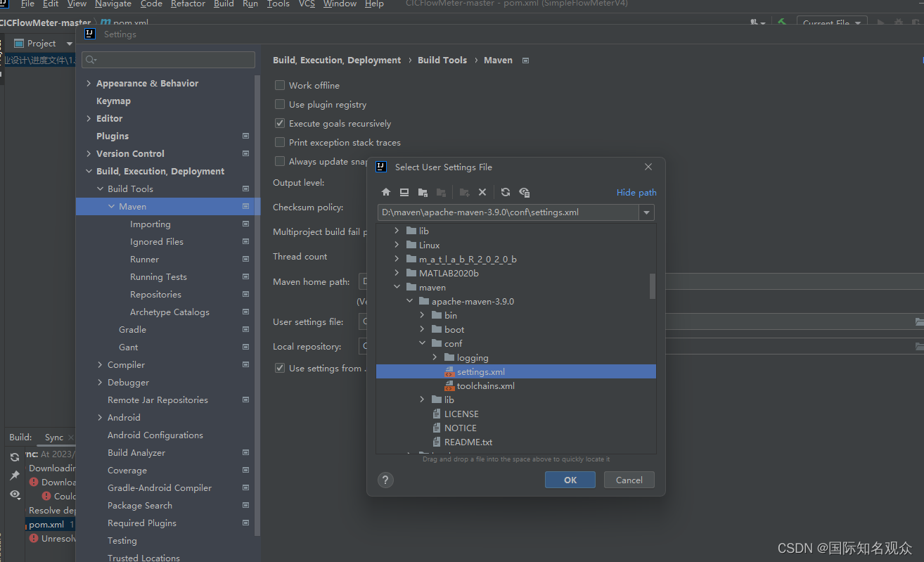Click project-scope icon beside Compiler item

[x=245, y=364]
